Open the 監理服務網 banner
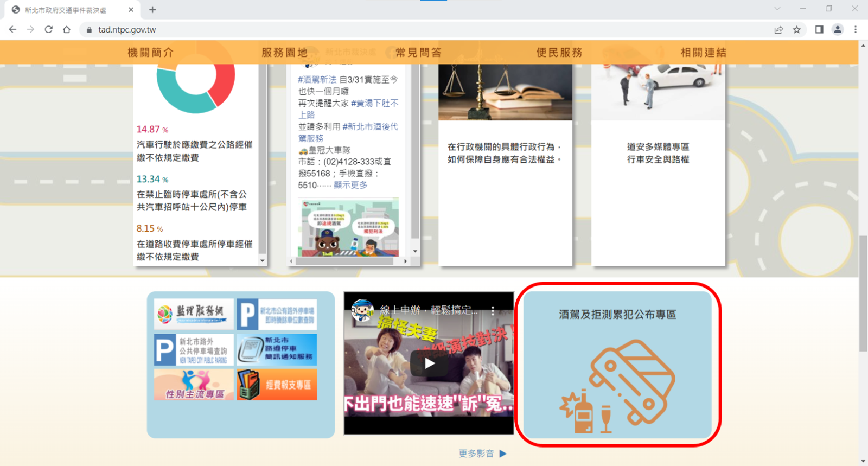 click(194, 314)
